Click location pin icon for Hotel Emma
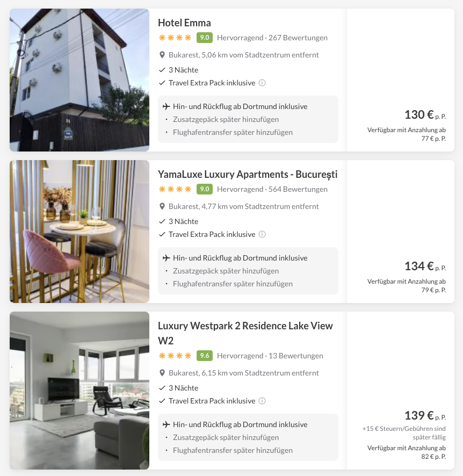 [x=162, y=55]
